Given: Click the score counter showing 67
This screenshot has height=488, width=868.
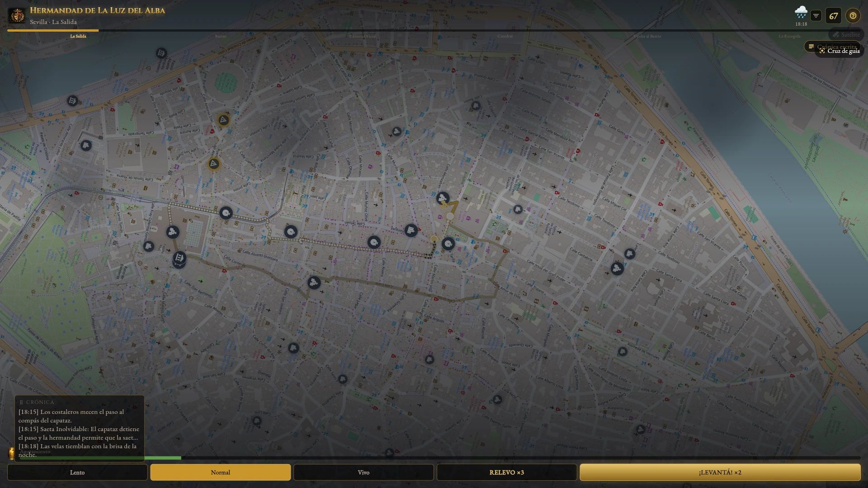Looking at the screenshot, I should 834,16.
